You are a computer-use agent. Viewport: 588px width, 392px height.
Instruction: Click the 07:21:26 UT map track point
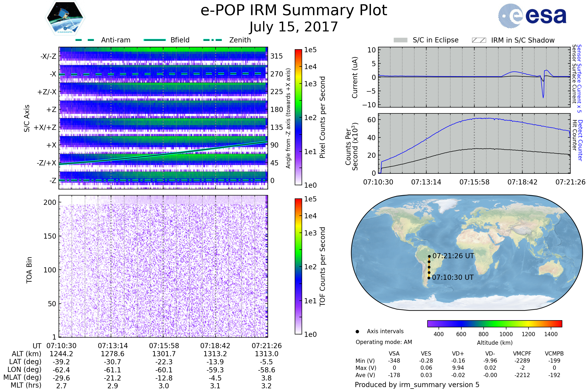pos(429,256)
